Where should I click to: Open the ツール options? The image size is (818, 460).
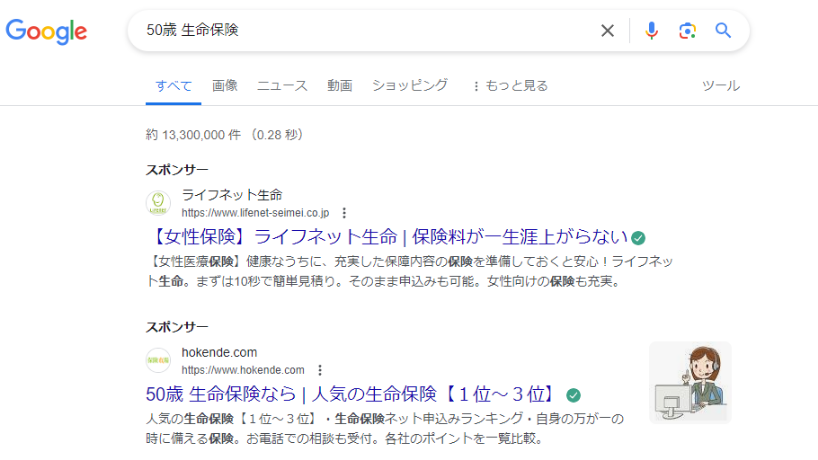click(720, 86)
